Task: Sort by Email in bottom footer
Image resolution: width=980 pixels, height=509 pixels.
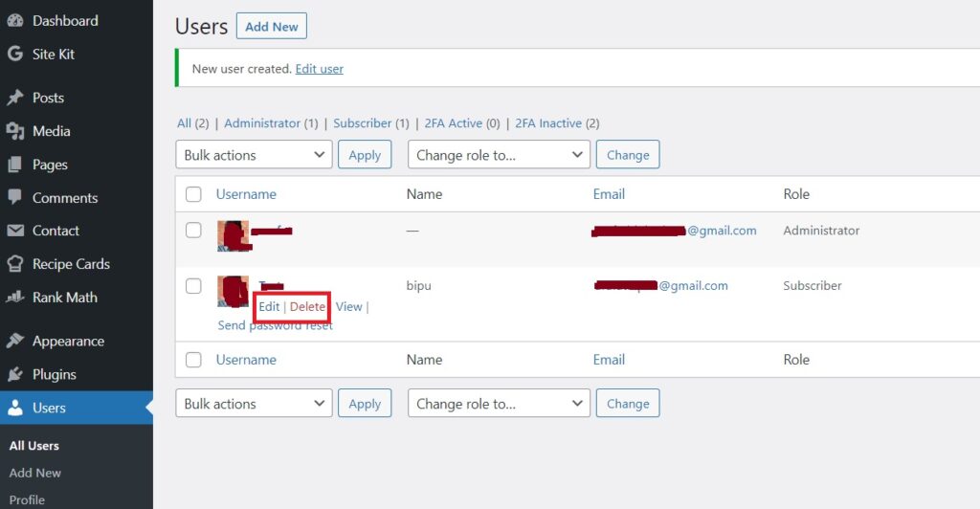Action: tap(609, 360)
